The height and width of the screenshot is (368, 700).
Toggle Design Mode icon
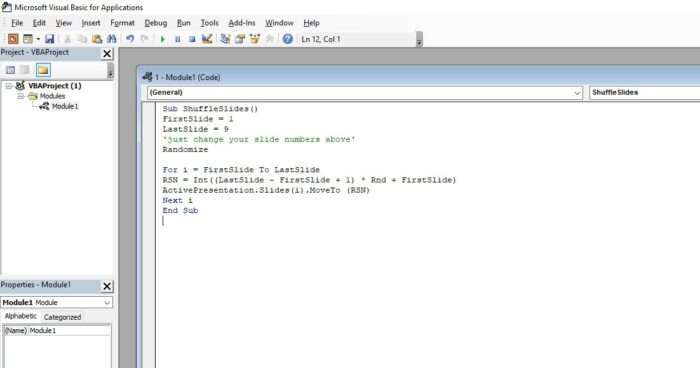pos(207,39)
